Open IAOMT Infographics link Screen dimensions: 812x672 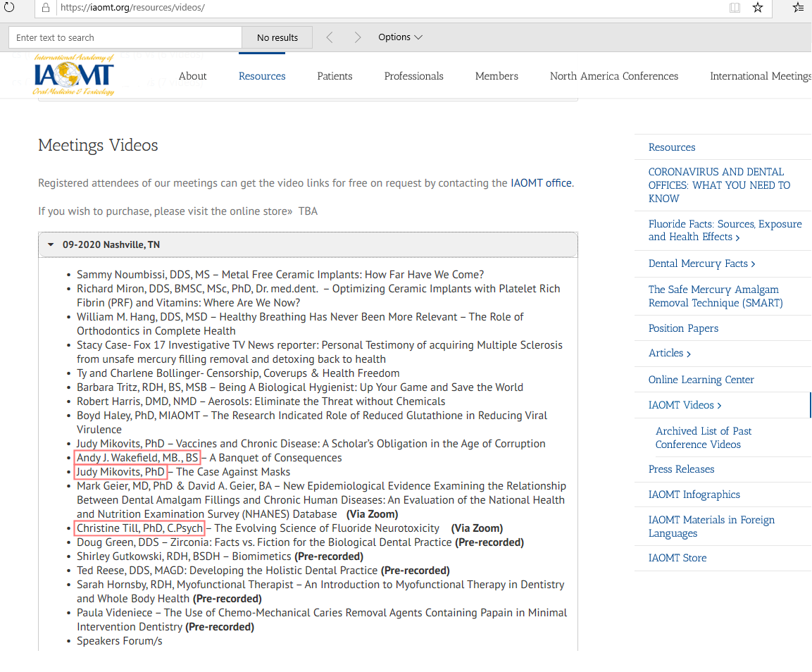click(694, 494)
